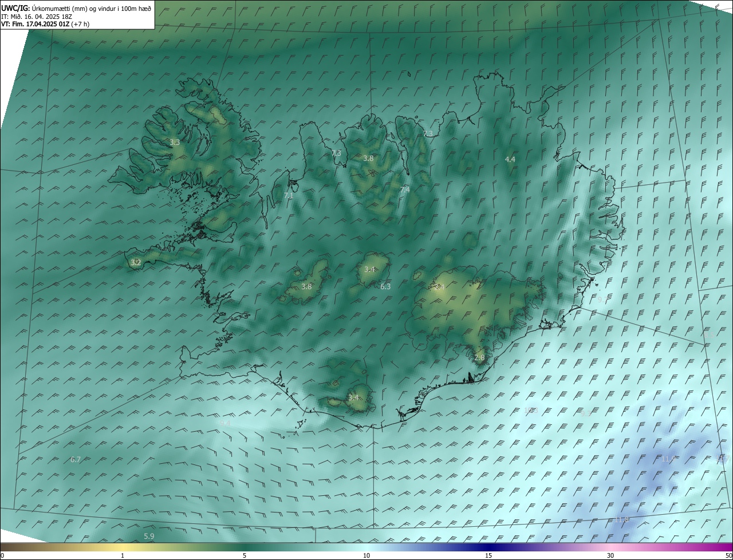Click the 1 tick on the colour scale
The height and width of the screenshot is (560, 733).
(123, 556)
